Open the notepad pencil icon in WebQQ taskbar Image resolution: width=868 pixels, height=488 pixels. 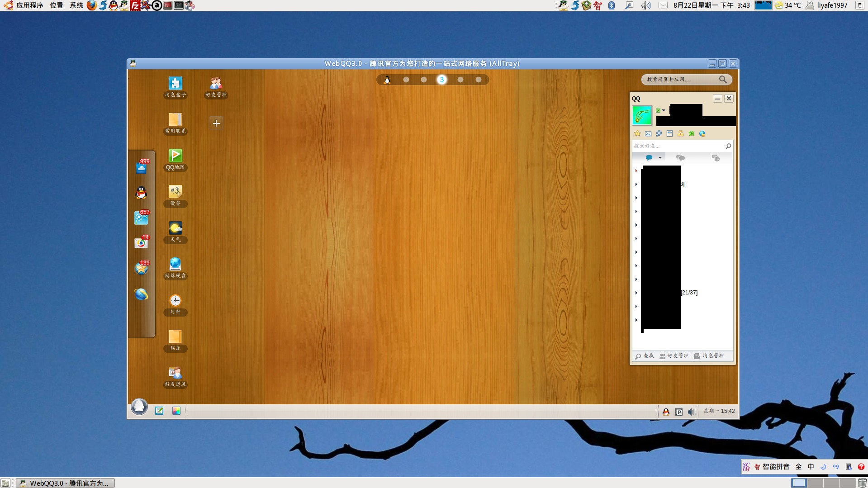point(159,411)
